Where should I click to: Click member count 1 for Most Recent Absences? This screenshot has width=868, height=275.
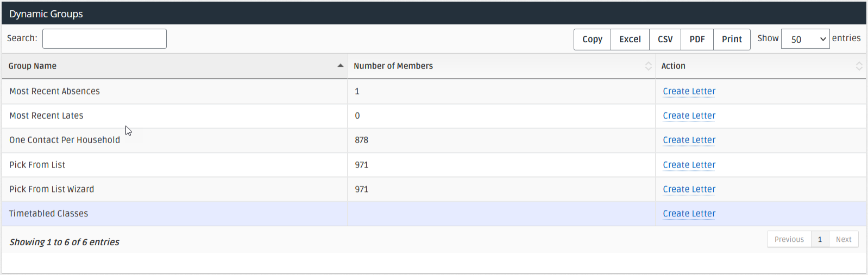click(x=357, y=91)
